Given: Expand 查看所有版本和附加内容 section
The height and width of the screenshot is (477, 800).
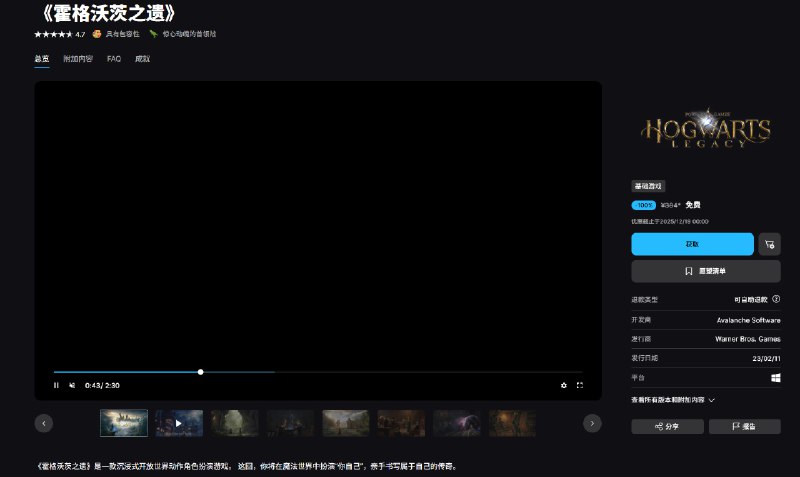Looking at the screenshot, I should click(673, 399).
